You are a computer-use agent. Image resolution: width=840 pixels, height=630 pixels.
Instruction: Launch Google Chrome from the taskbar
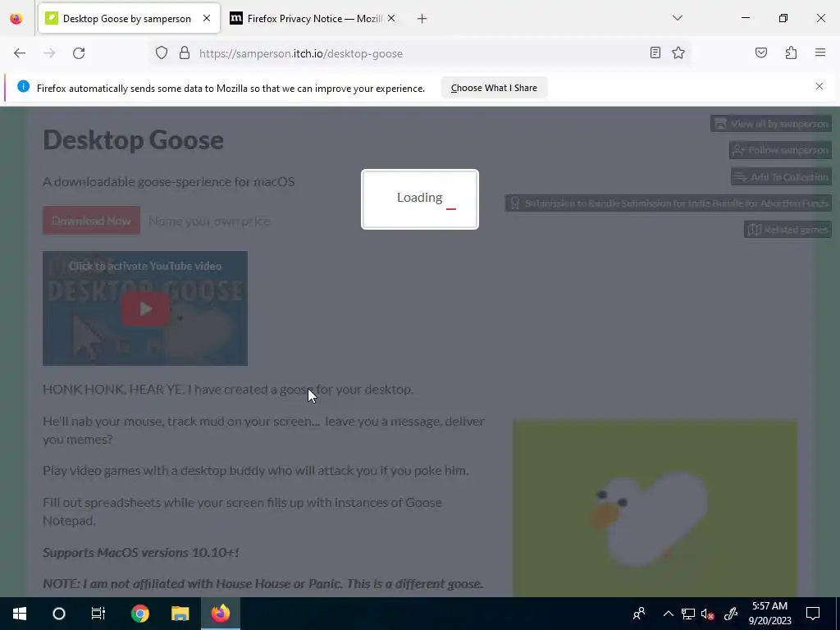(x=139, y=614)
